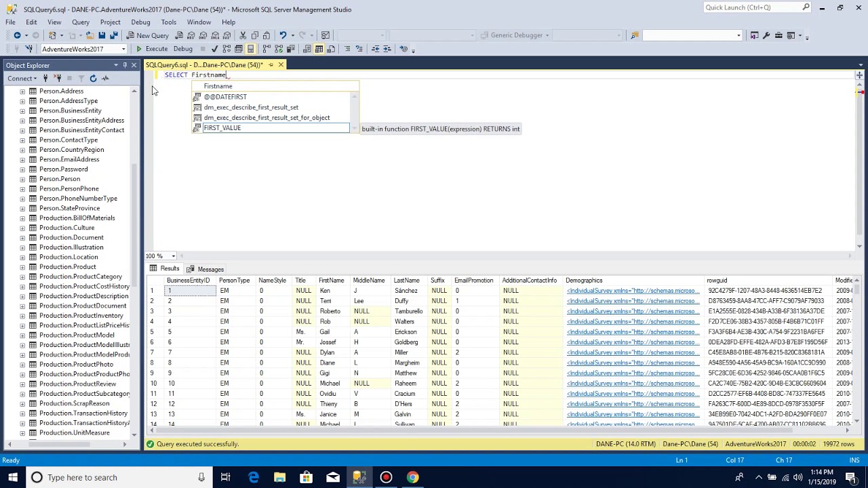Screen dimensions: 868x488
Task: Expand the Production.Product table node
Action: coord(22,266)
